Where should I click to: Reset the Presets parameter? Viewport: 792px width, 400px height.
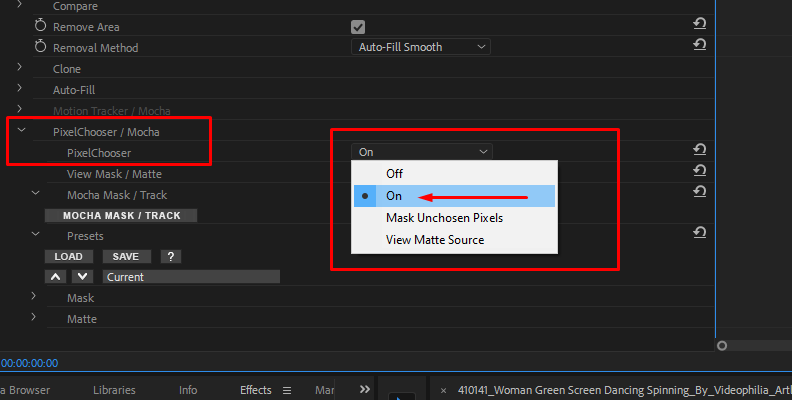pyautogui.click(x=700, y=233)
